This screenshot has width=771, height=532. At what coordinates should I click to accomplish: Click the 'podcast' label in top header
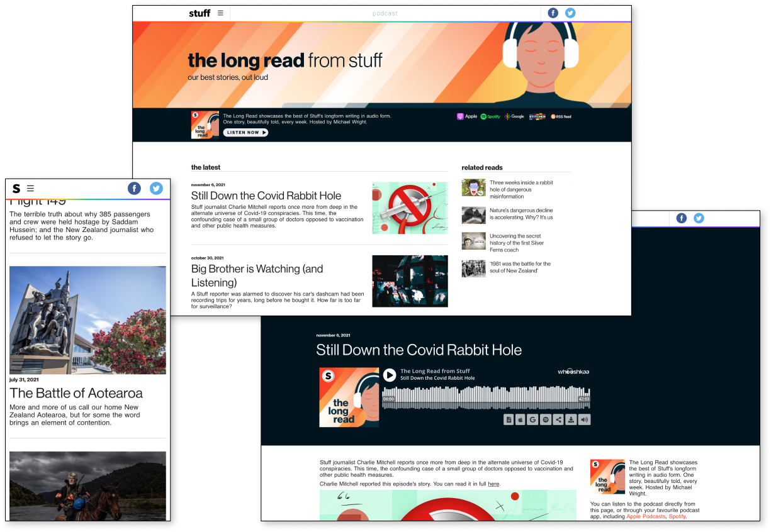[x=385, y=13]
